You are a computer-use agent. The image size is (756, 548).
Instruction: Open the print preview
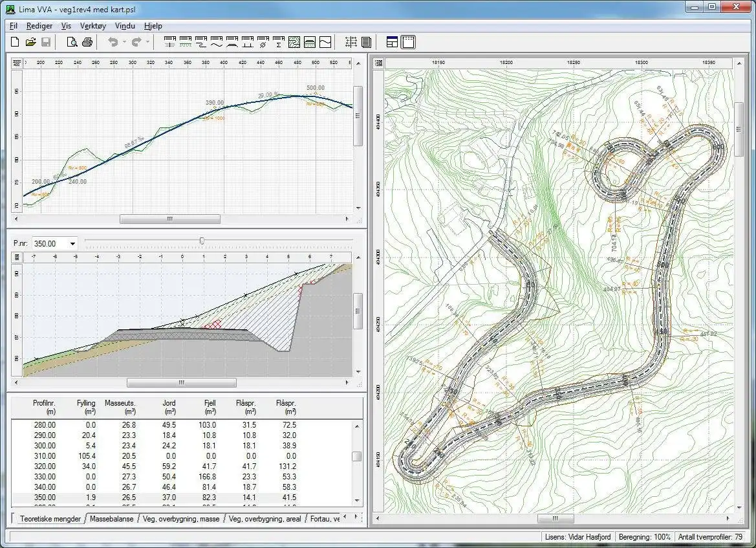tap(72, 41)
